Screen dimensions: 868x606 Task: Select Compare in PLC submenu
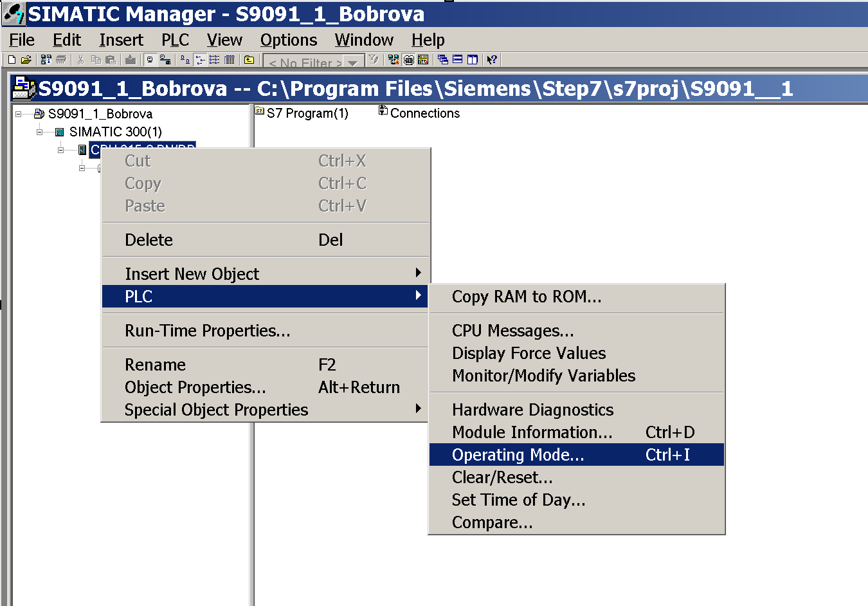(577, 522)
